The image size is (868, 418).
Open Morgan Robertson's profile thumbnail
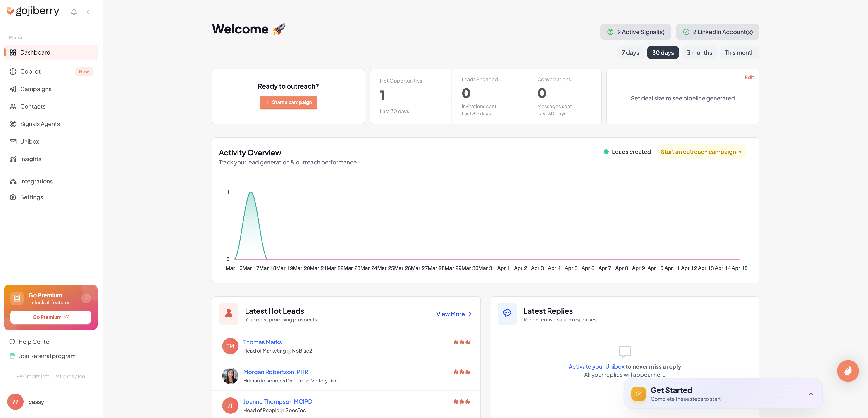(x=230, y=375)
